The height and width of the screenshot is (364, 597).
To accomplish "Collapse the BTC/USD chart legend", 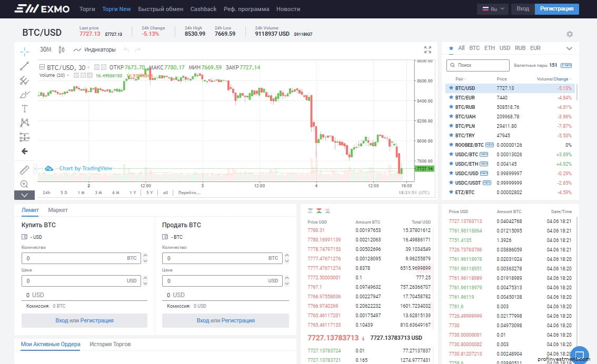I will (x=42, y=67).
